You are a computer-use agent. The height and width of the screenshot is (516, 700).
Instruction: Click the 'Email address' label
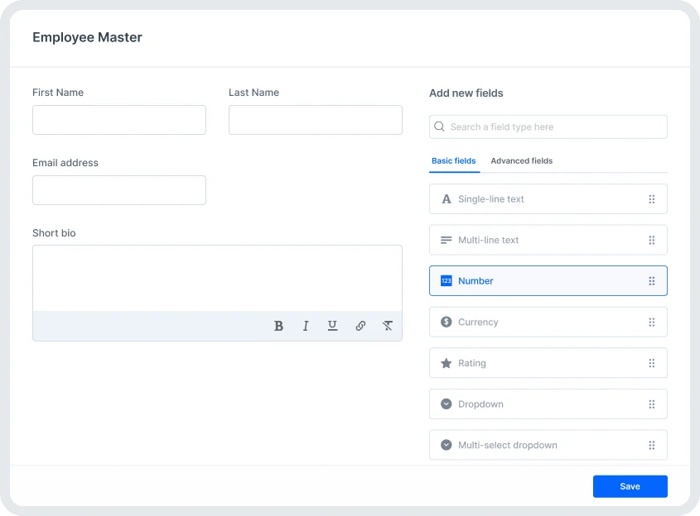tap(65, 162)
